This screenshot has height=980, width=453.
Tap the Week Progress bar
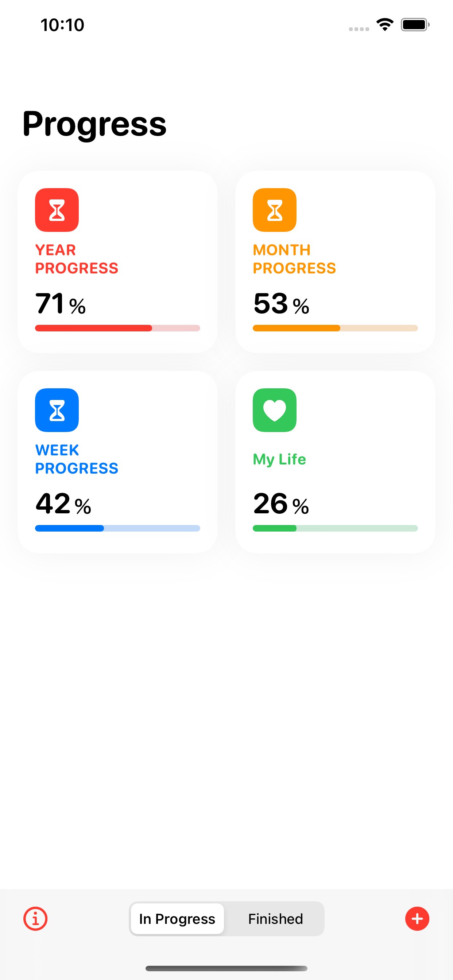point(117,528)
